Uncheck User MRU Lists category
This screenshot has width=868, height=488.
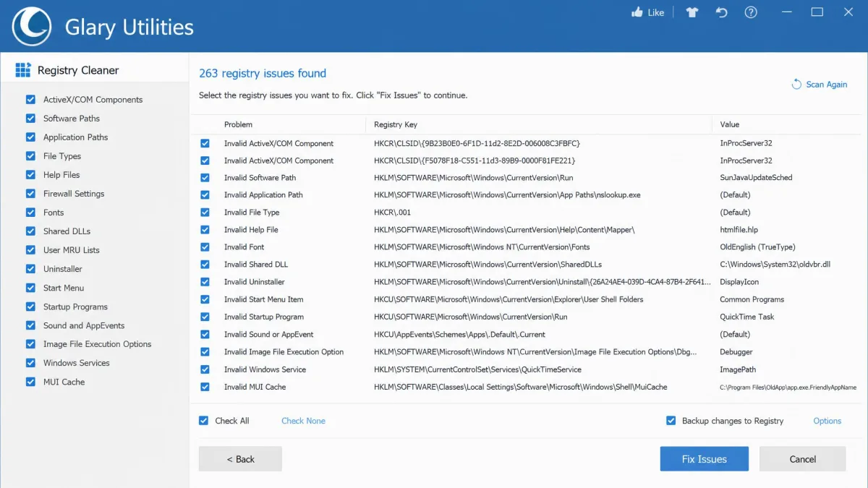(30, 249)
